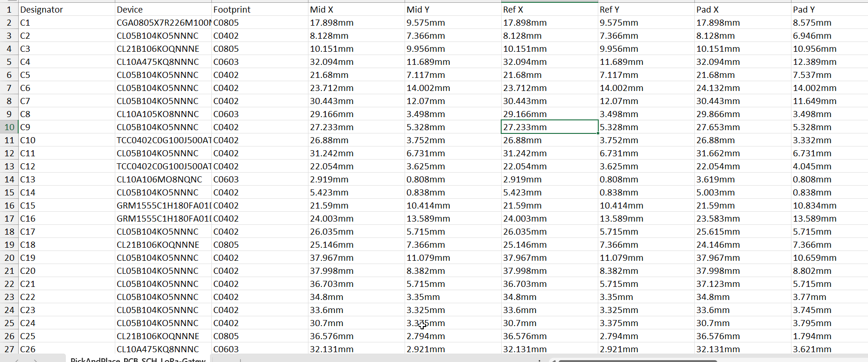868x362 pixels.
Task: Select Mid X value 34.8mm for C22
Action: point(356,297)
